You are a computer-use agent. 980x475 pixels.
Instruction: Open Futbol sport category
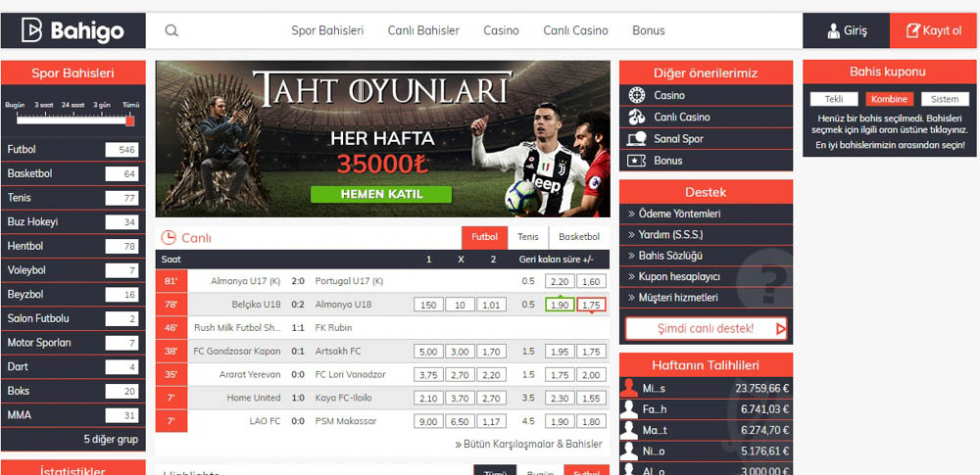coord(73,150)
